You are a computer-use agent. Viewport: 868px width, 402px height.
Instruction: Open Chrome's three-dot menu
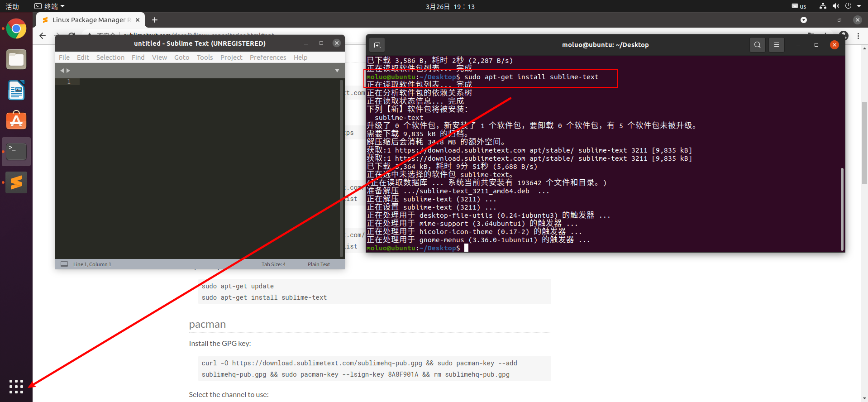tap(858, 36)
